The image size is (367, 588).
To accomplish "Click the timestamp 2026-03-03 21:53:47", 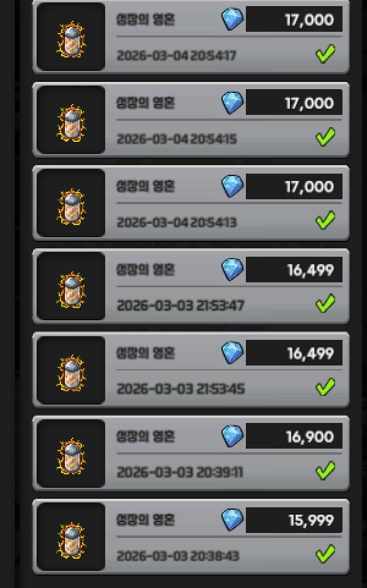I will tap(181, 306).
